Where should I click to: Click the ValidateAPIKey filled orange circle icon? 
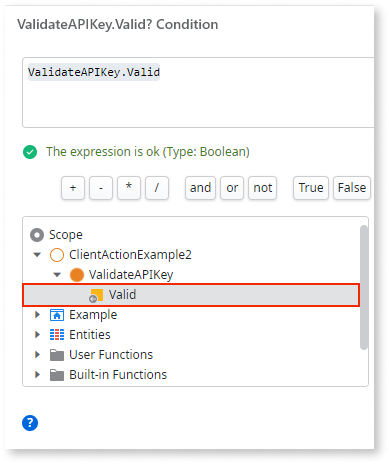(77, 275)
